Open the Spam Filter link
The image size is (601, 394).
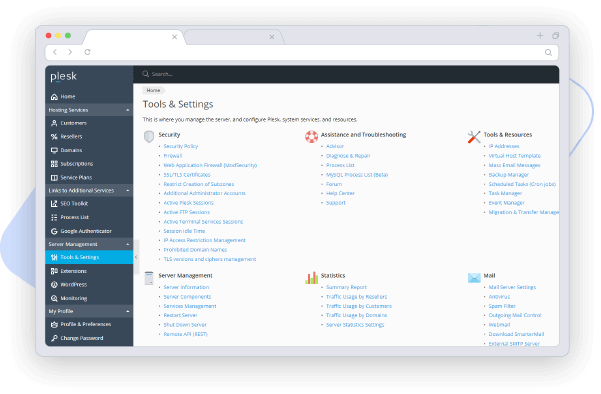(x=502, y=306)
